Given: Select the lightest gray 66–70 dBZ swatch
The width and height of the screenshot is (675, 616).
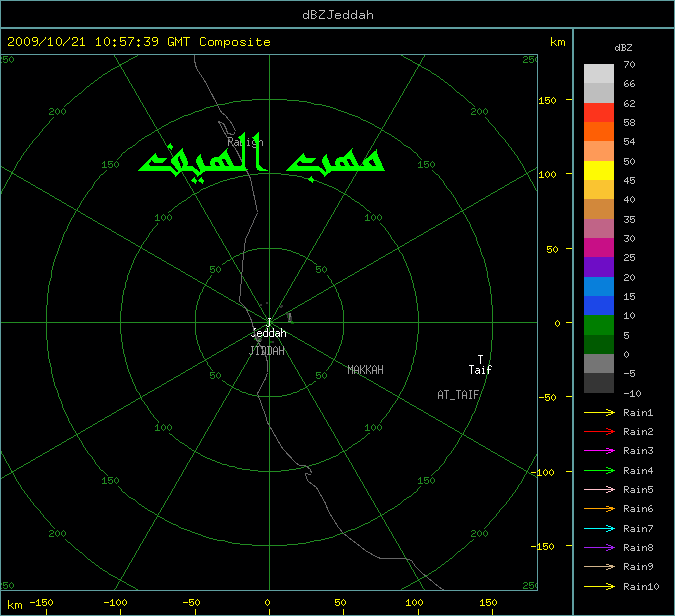Looking at the screenshot, I should click(x=599, y=74).
